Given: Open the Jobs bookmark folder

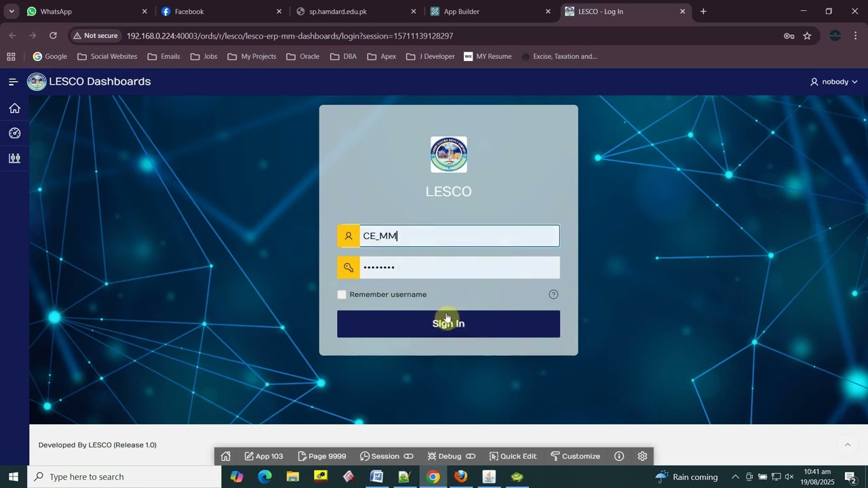Looking at the screenshot, I should [x=204, y=56].
